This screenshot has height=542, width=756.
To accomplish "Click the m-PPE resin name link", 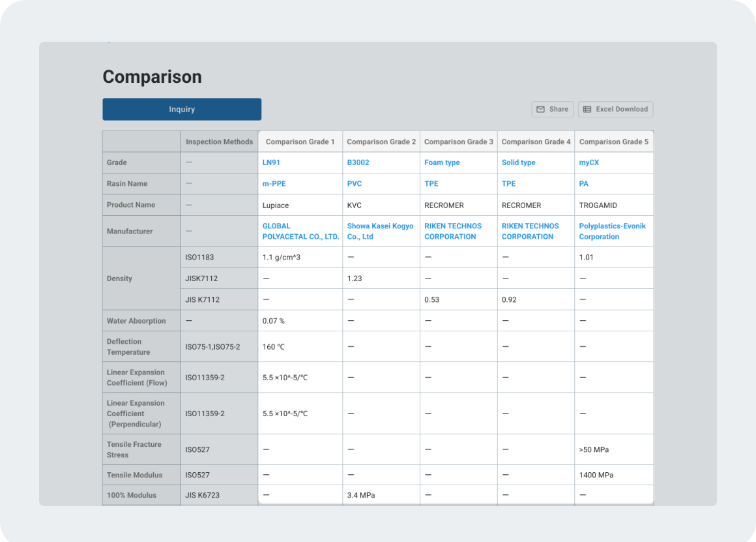I will 274,184.
